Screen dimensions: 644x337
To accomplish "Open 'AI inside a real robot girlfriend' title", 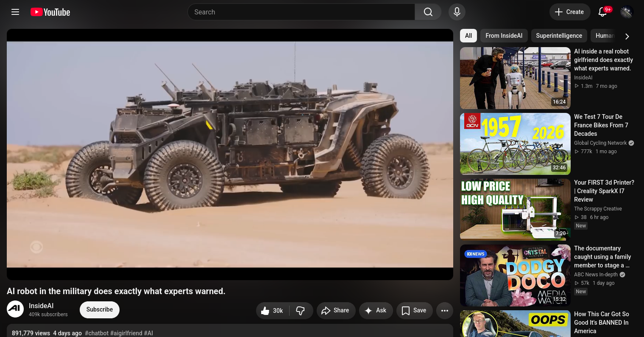I will [x=604, y=60].
